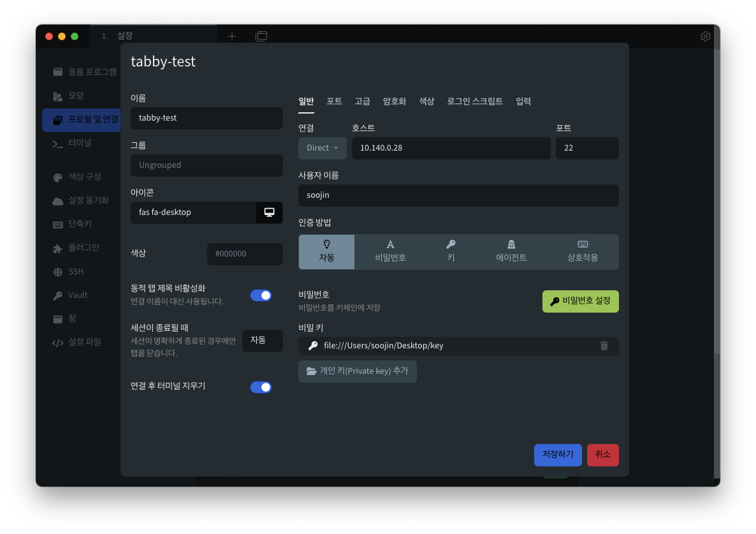Click key icon beside the private key path
The image size is (756, 534).
[313, 345]
